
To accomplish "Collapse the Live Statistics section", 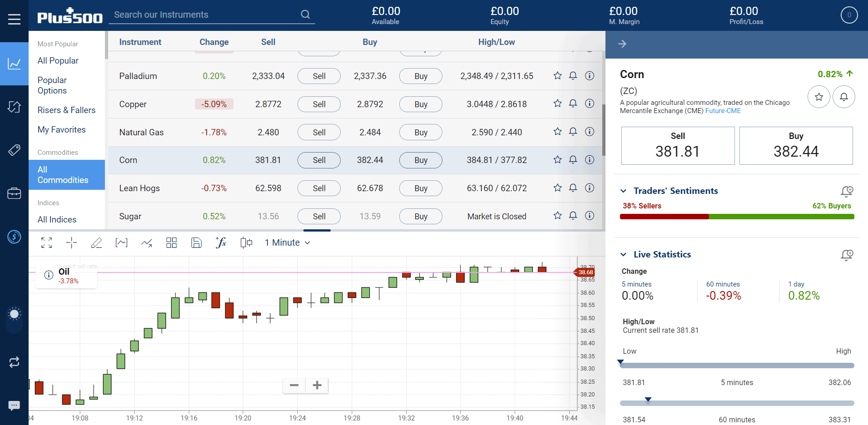I will [624, 255].
